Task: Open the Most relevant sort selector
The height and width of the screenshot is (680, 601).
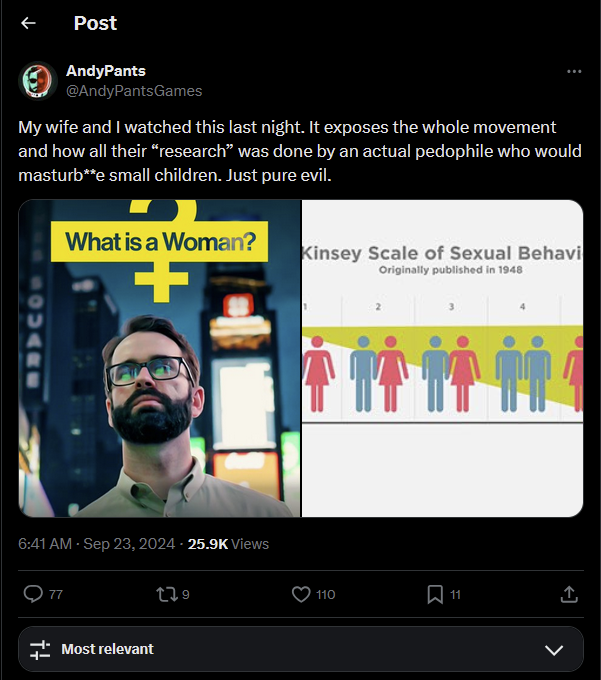Action: 300,649
